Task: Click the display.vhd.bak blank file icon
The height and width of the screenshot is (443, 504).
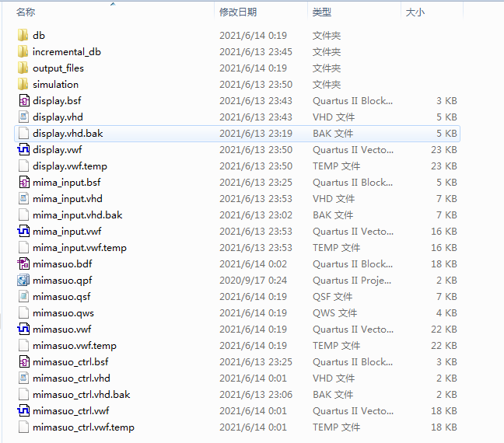Action: tap(23, 134)
